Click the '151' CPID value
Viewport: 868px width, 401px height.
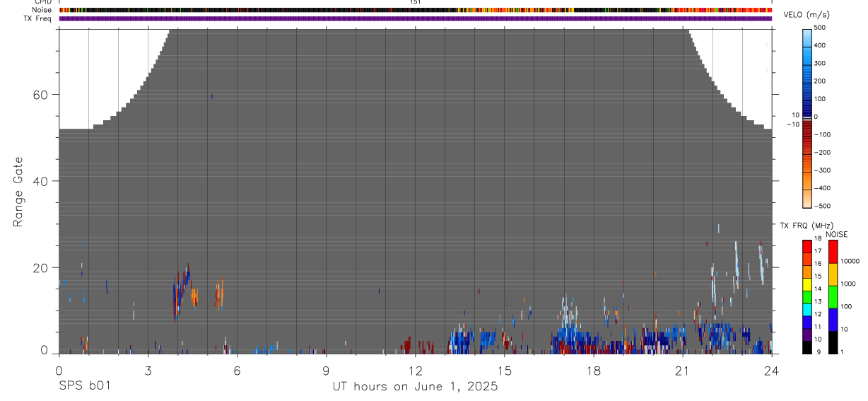415,2
